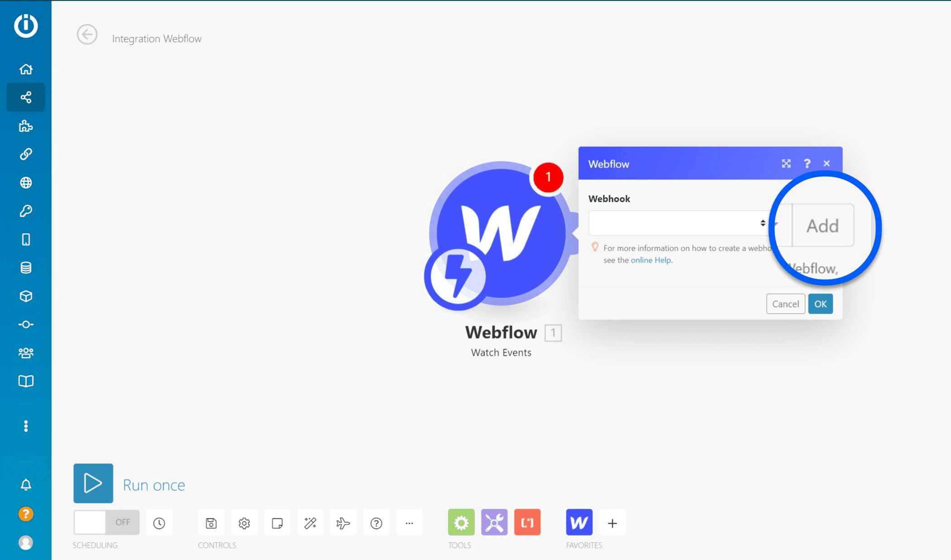This screenshot has height=560, width=951.
Task: Open Devices via the phone icon
Action: tap(26, 239)
